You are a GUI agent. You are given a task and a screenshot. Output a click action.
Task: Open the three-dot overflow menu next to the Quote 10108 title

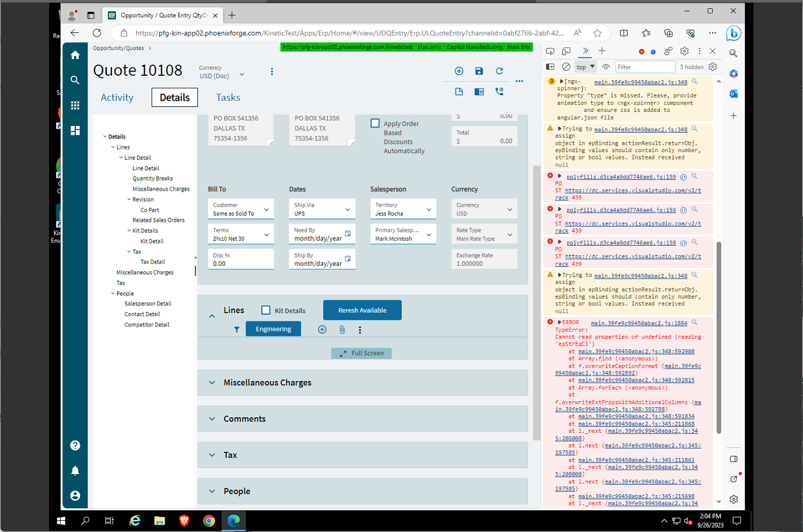point(272,71)
